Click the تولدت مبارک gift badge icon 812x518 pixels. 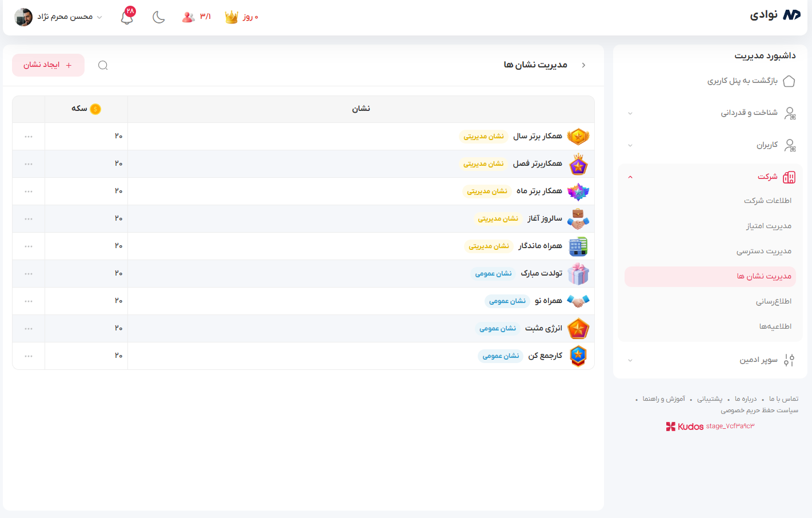[578, 274]
